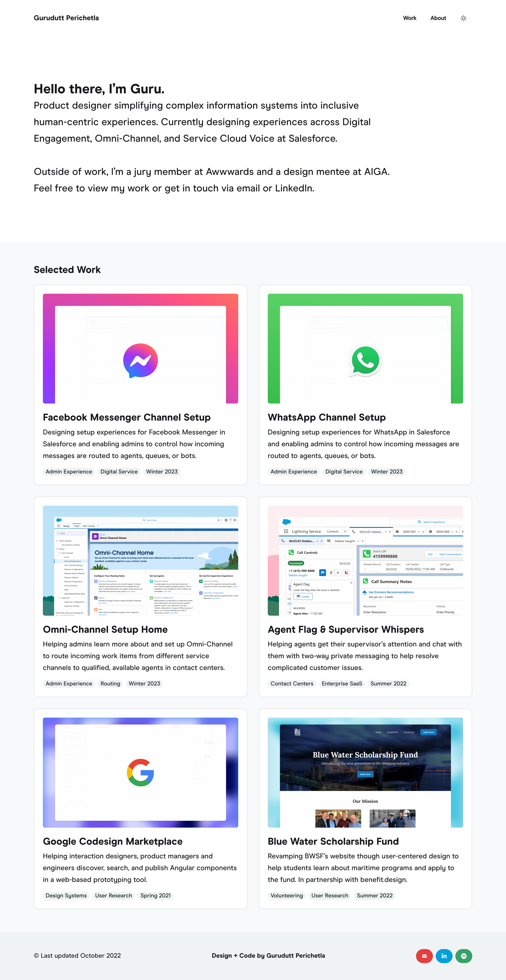This screenshot has width=506, height=980.
Task: Click the Contact Centers tag
Action: tap(292, 684)
